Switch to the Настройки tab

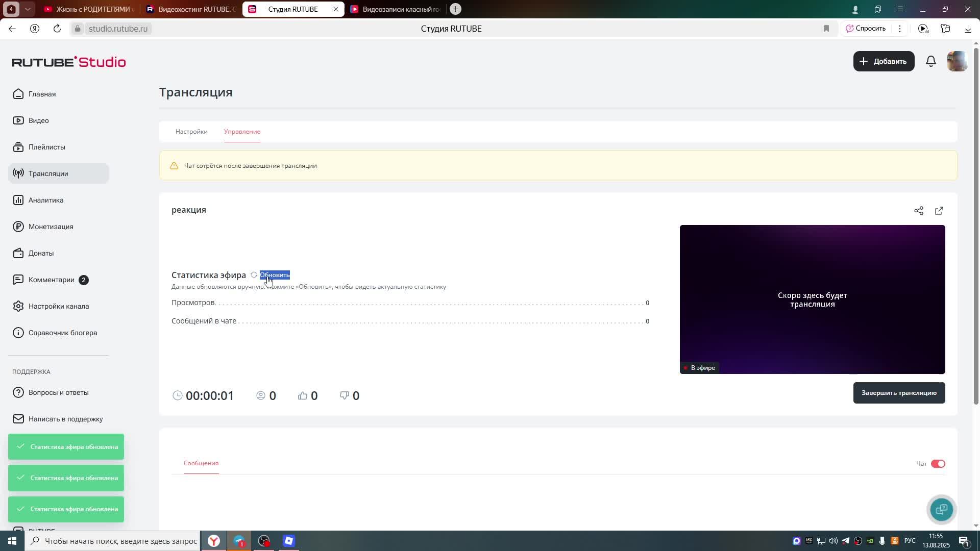191,132
